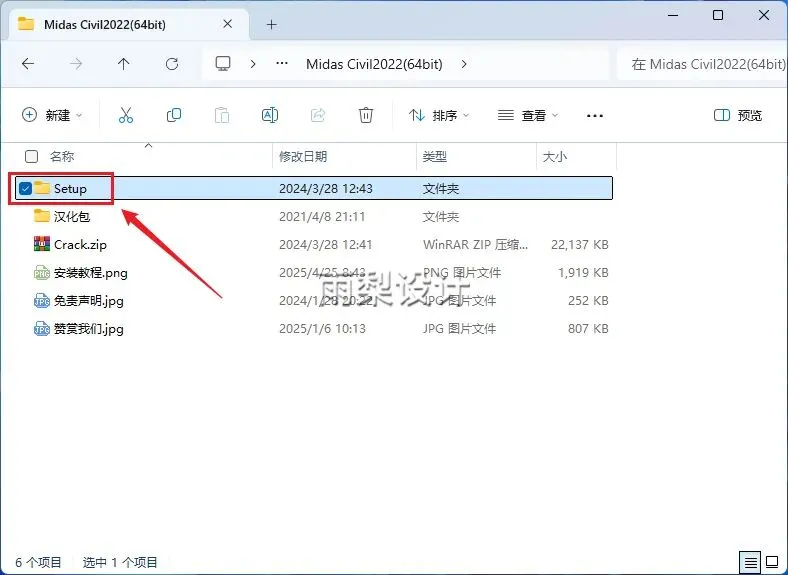Select the Crack.zip file name
The height and width of the screenshot is (575, 788).
pos(80,244)
